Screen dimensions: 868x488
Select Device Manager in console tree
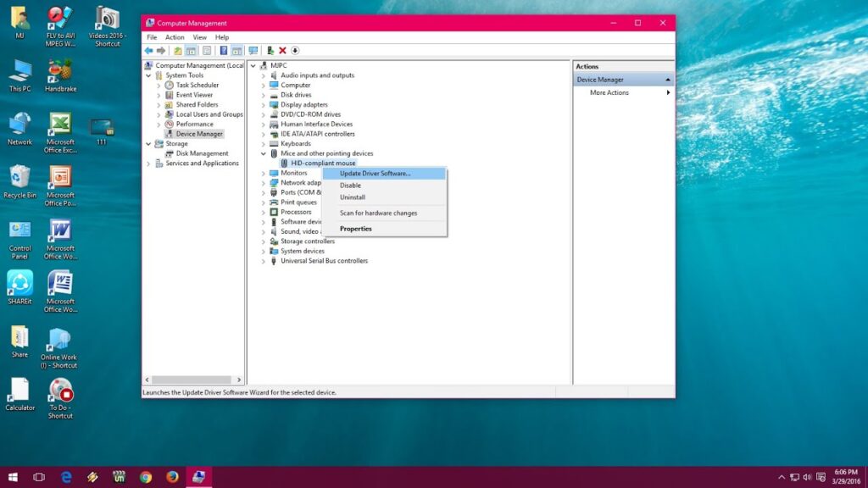[x=198, y=134]
